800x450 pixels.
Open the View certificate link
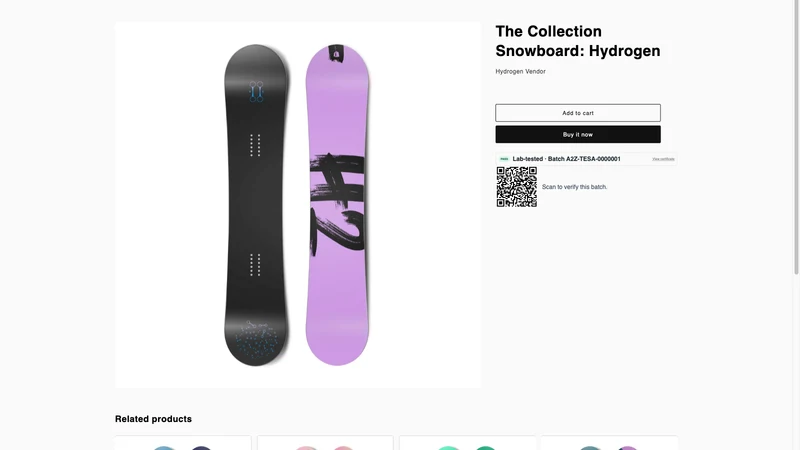(663, 159)
